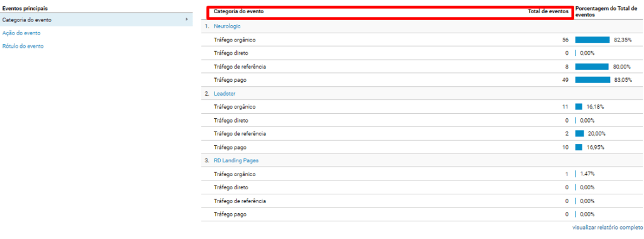Select Neurologic Tráfego de referência row
The width and height of the screenshot is (644, 239).
tap(423, 67)
